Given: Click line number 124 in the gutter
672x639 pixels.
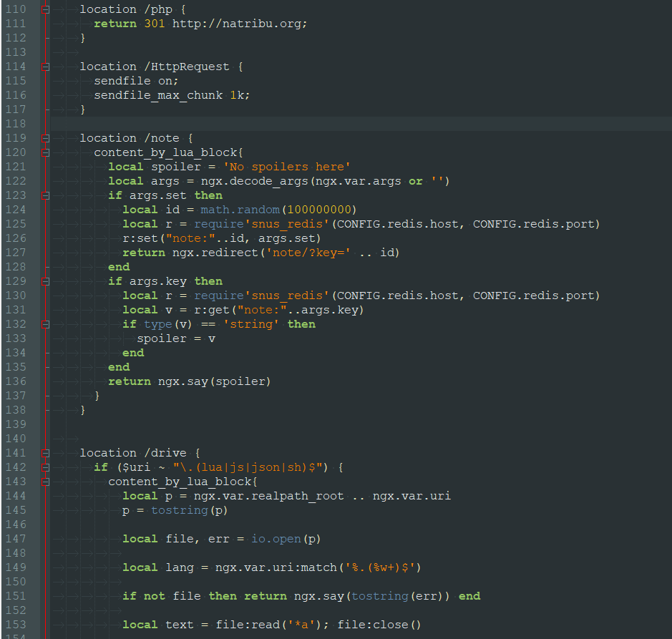Looking at the screenshot, I should pyautogui.click(x=16, y=210).
